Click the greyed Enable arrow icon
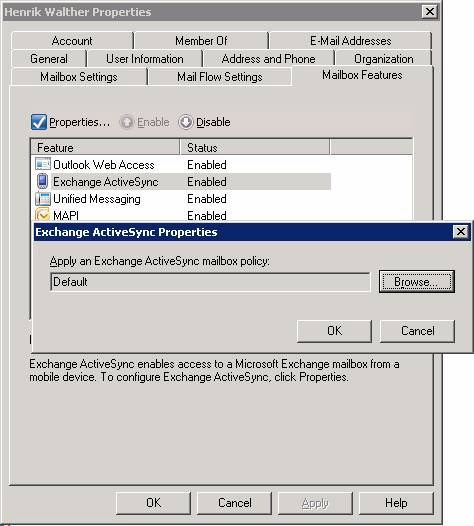The image size is (474, 526). (x=127, y=122)
